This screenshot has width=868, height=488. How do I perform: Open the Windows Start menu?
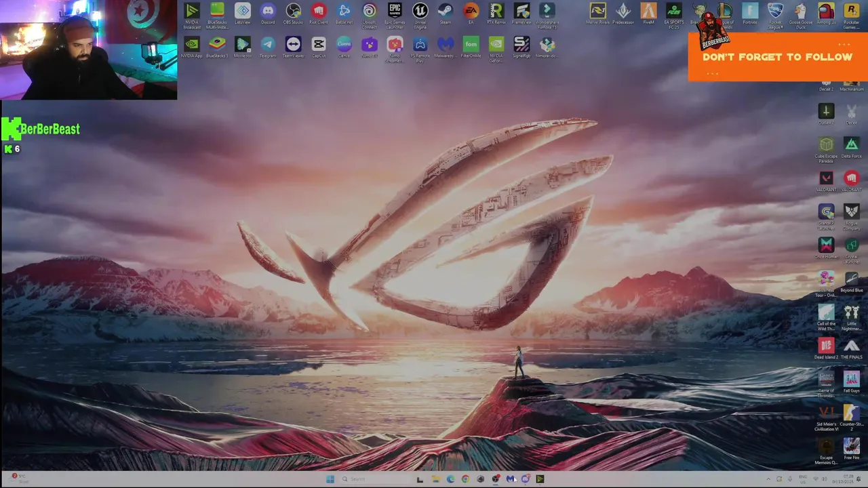coord(330,479)
